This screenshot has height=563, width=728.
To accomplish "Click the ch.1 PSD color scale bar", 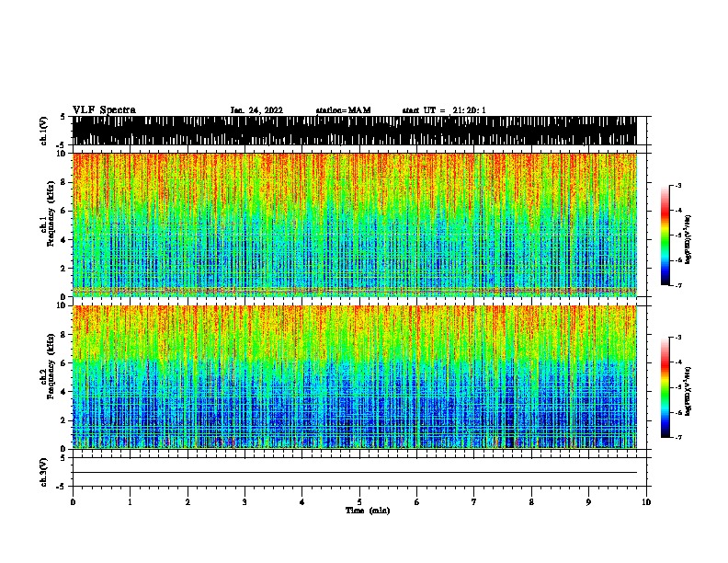I will pyautogui.click(x=665, y=236).
